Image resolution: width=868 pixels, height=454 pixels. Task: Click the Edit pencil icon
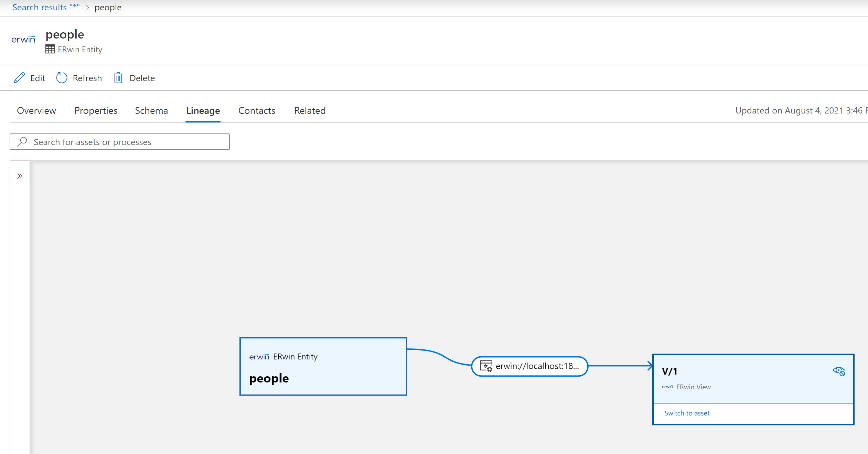20,77
